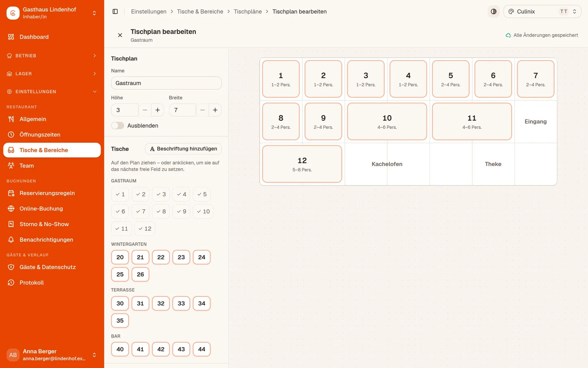Uncheck table 7 in Gastraum list

pyautogui.click(x=140, y=212)
